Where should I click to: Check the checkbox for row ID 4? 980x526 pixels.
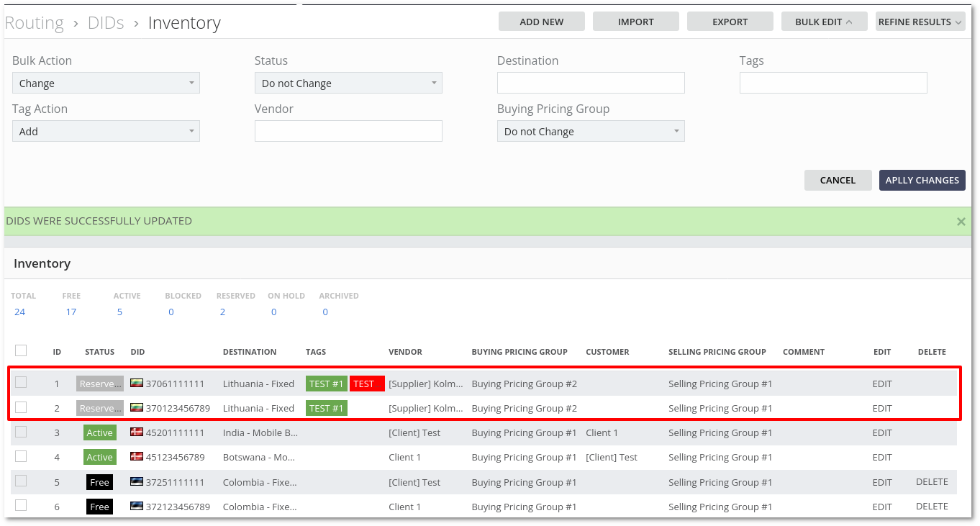[x=21, y=456]
